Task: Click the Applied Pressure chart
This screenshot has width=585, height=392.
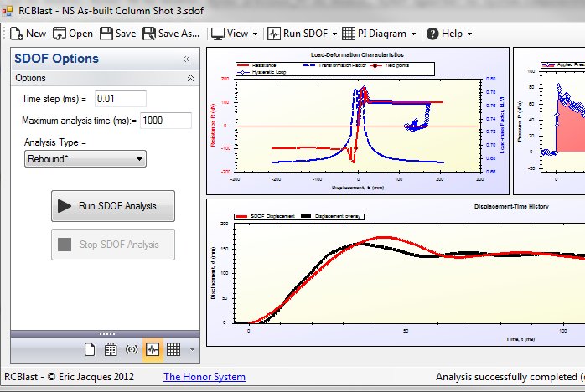Action: click(x=549, y=121)
